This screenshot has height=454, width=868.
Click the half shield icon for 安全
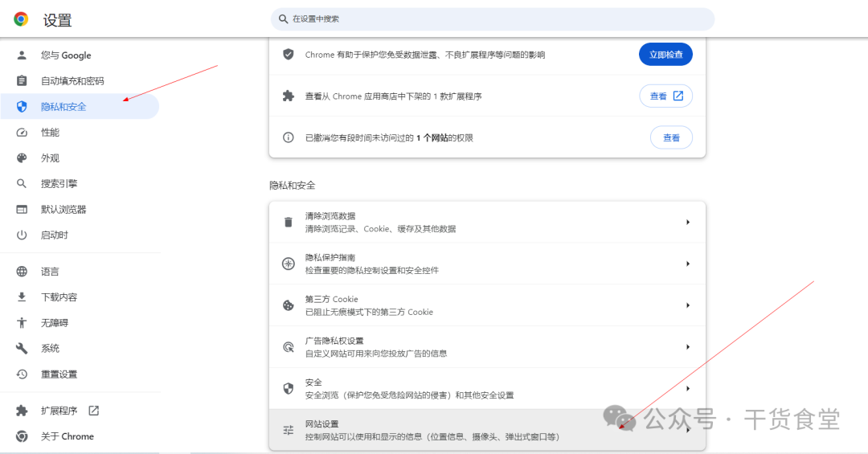click(x=288, y=388)
